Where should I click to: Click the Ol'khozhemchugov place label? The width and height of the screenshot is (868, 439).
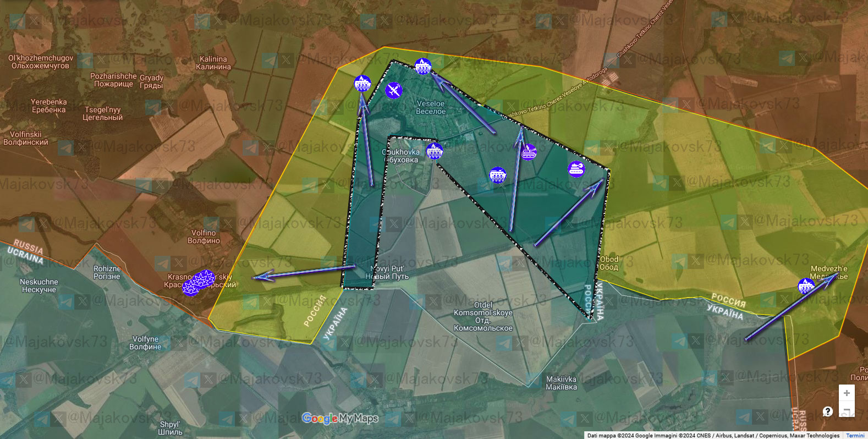pyautogui.click(x=41, y=62)
